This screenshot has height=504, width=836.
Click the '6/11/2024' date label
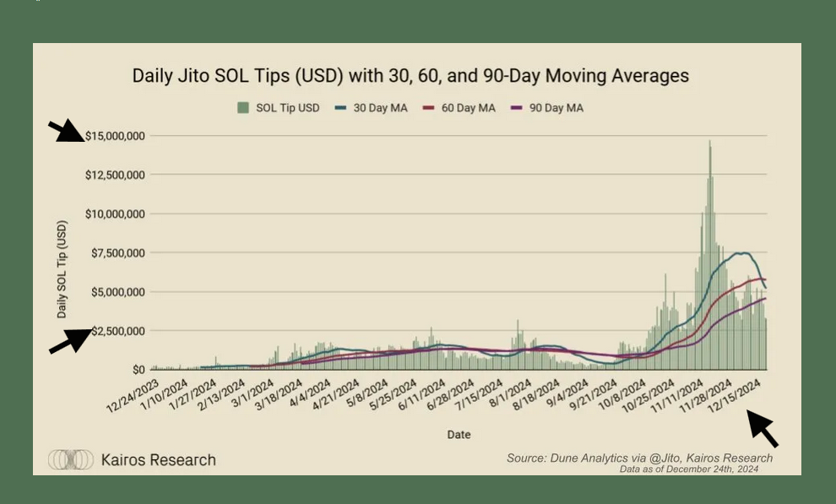[423, 395]
